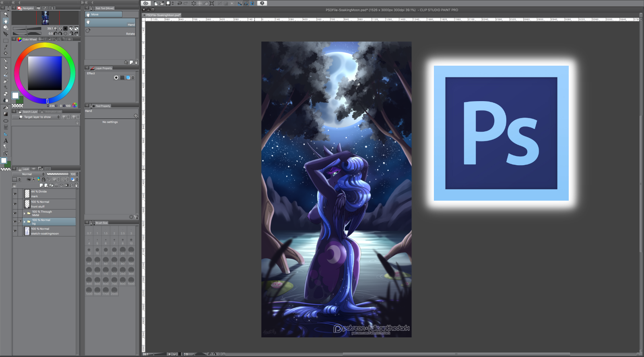Switch to the Color Wheel tab
Screen dimensions: 644x357
27,39
